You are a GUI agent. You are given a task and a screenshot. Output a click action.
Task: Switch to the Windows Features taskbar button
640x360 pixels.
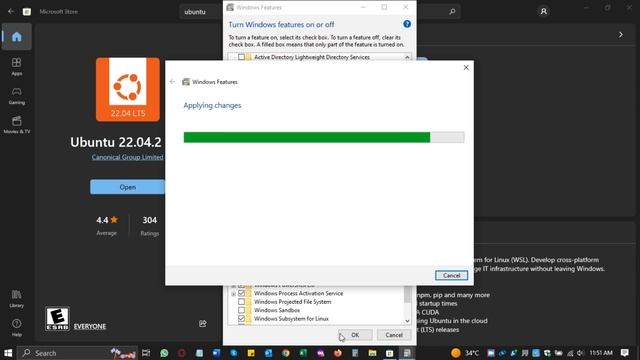pyautogui.click(x=407, y=353)
